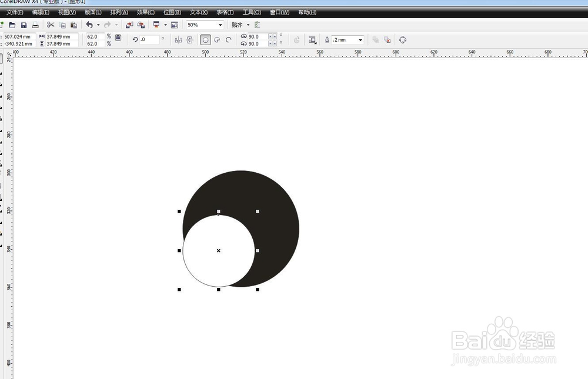Open the 工具(O) menu
588x379 pixels.
(x=251, y=12)
